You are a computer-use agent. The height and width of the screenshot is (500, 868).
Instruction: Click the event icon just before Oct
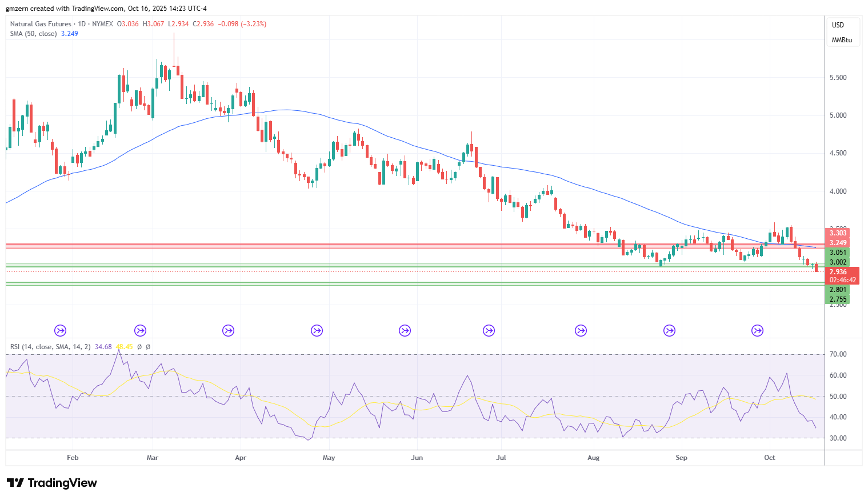tap(757, 330)
